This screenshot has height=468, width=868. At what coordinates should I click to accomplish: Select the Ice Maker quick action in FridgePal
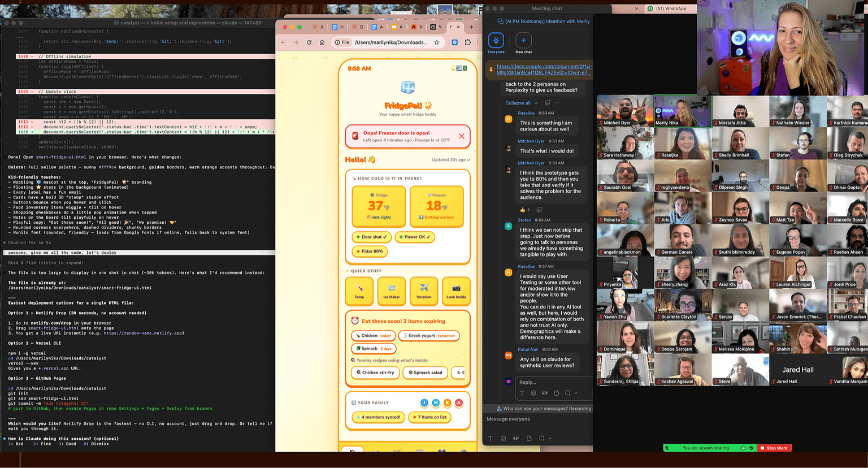tap(392, 291)
